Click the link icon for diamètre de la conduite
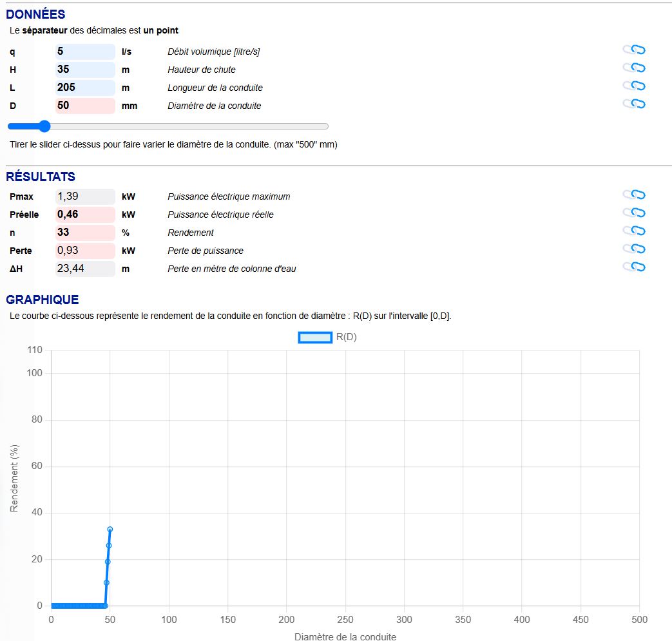Viewport: 672px width, 641px height. tap(634, 104)
